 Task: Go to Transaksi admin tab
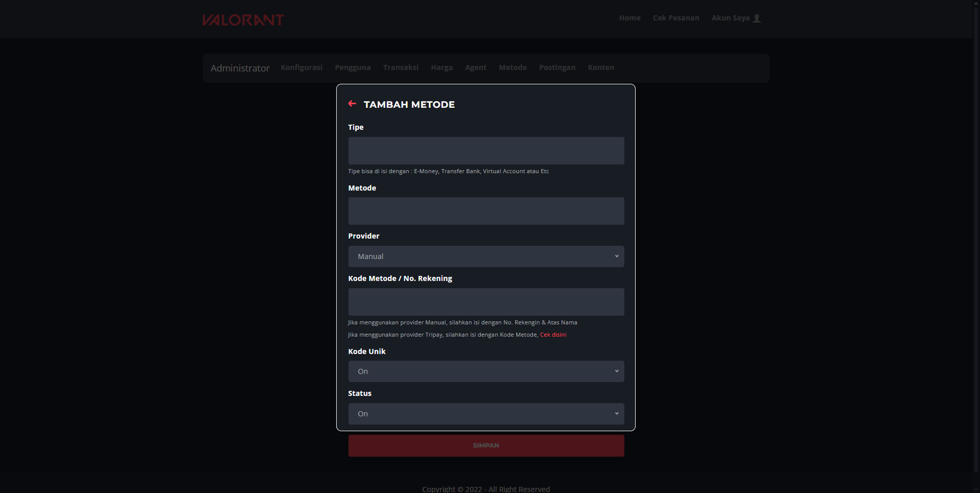401,67
